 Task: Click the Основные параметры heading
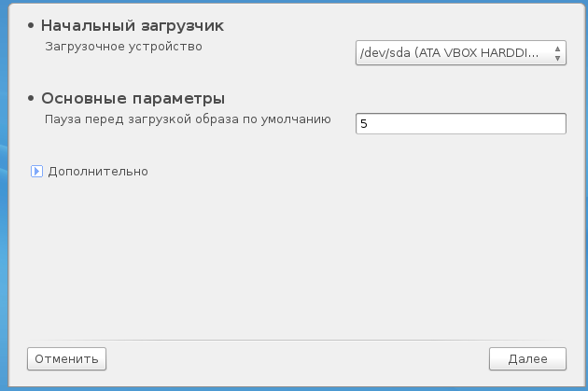pyautogui.click(x=133, y=98)
